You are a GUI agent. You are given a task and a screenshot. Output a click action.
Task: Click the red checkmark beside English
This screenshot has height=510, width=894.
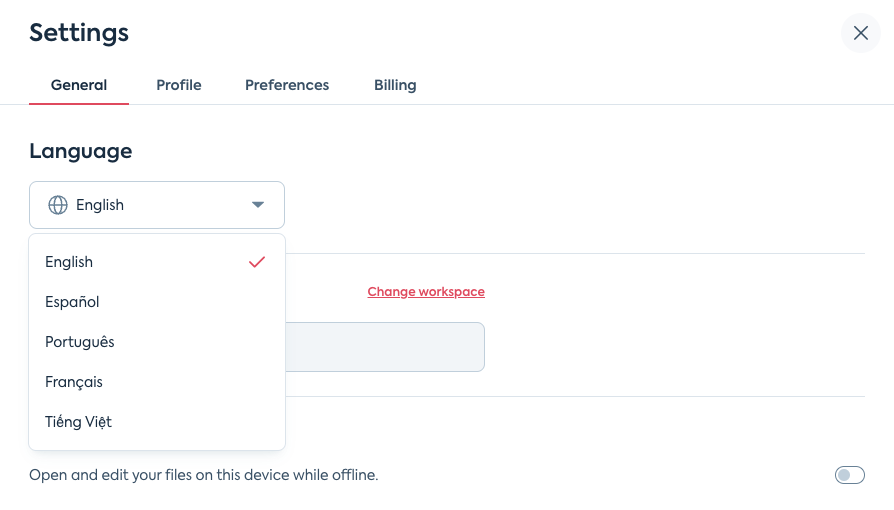click(x=257, y=262)
